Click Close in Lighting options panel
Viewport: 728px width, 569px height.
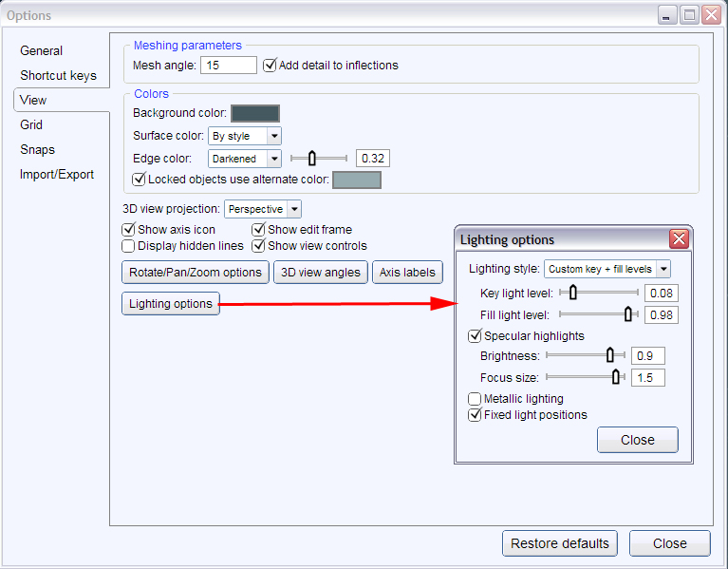point(638,440)
